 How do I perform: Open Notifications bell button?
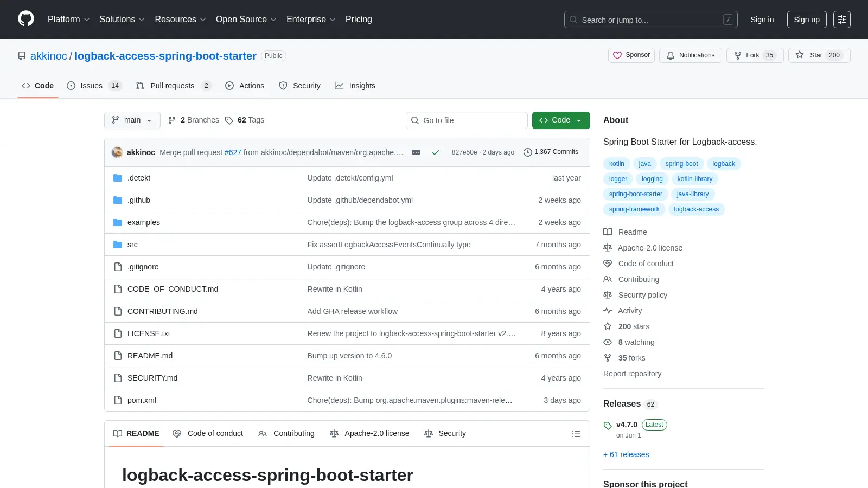(691, 55)
